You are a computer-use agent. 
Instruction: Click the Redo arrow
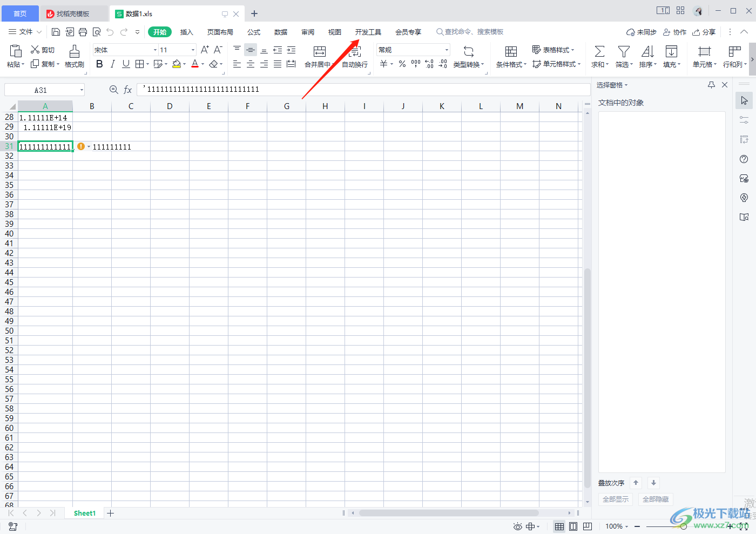click(124, 32)
